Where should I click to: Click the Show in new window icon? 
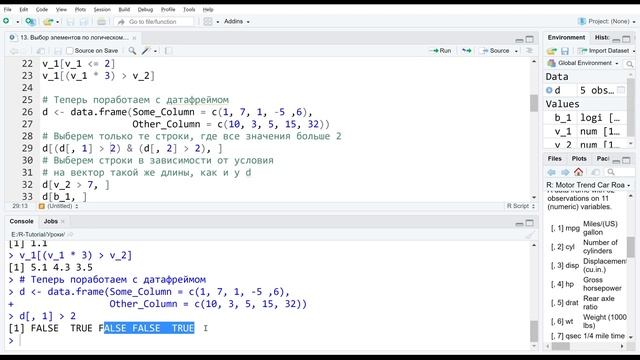pos(40,51)
